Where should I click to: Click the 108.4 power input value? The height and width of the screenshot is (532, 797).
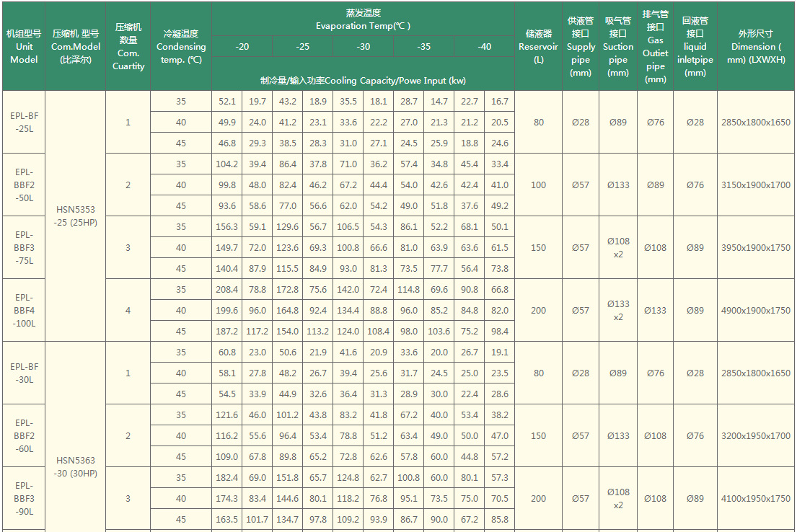point(378,332)
